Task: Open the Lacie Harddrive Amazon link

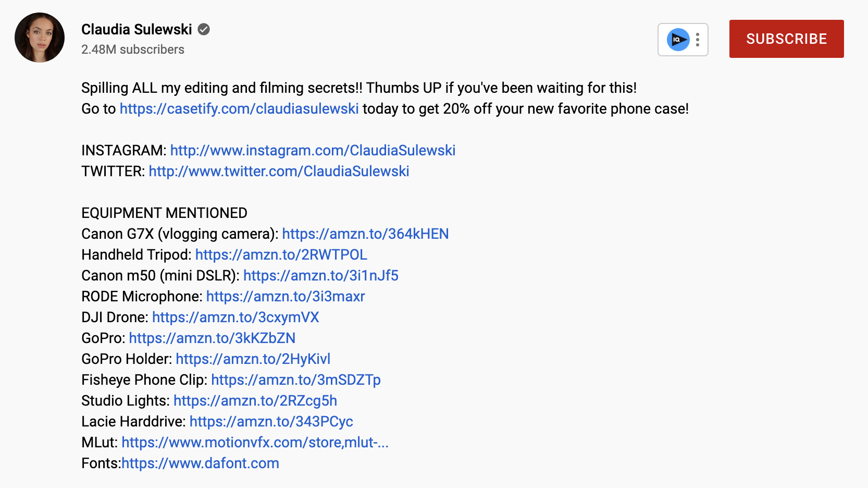Action: click(x=271, y=421)
